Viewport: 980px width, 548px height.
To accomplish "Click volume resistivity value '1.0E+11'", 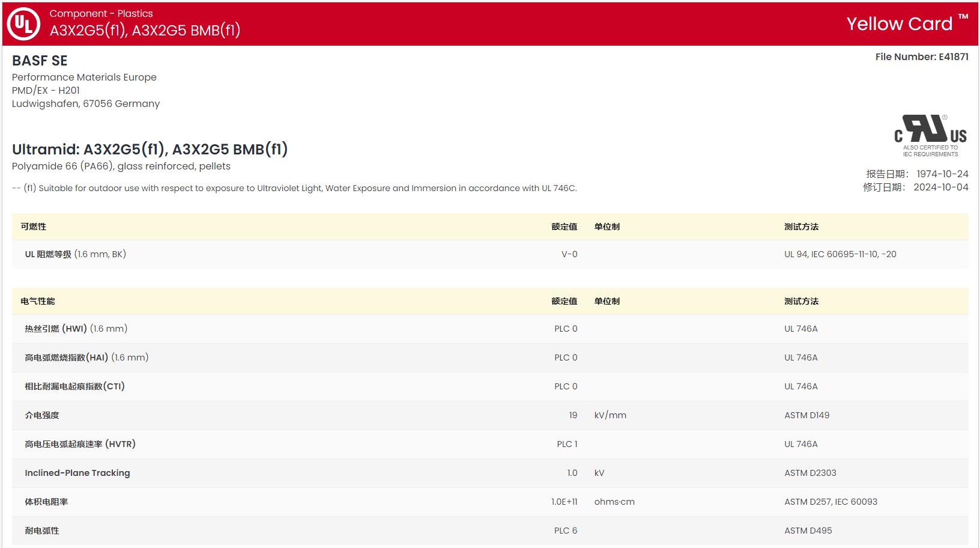I will click(564, 502).
